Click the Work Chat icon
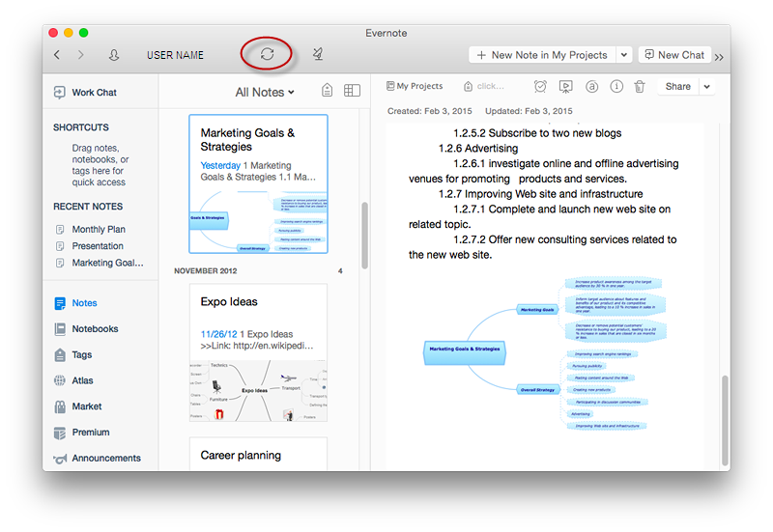773x532 pixels. tap(59, 92)
